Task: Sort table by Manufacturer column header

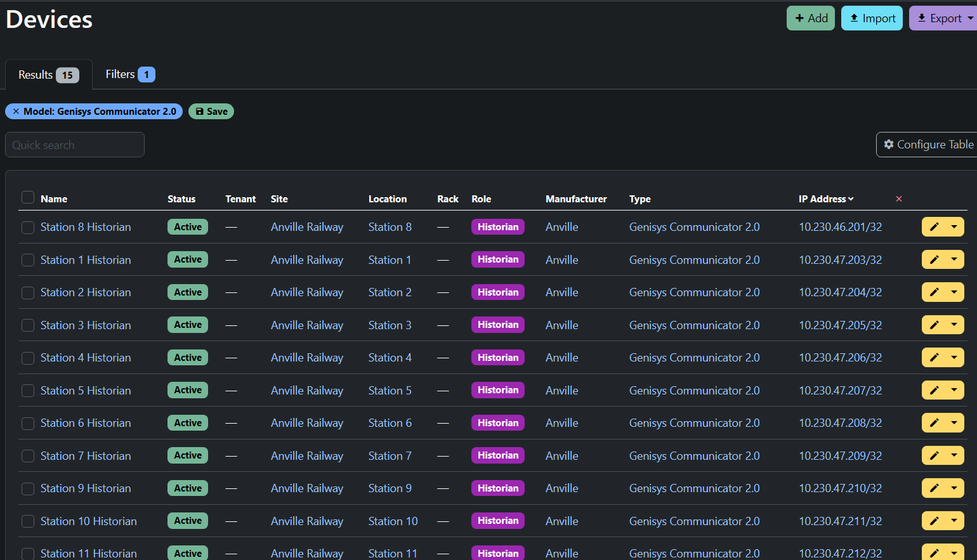Action: pyautogui.click(x=576, y=199)
